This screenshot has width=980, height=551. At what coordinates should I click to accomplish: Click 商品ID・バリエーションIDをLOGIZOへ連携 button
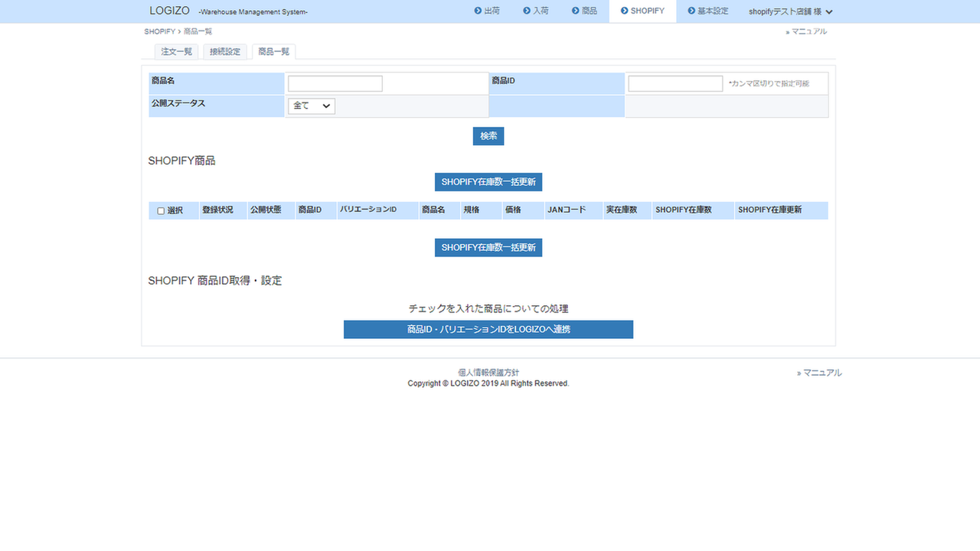pos(488,329)
